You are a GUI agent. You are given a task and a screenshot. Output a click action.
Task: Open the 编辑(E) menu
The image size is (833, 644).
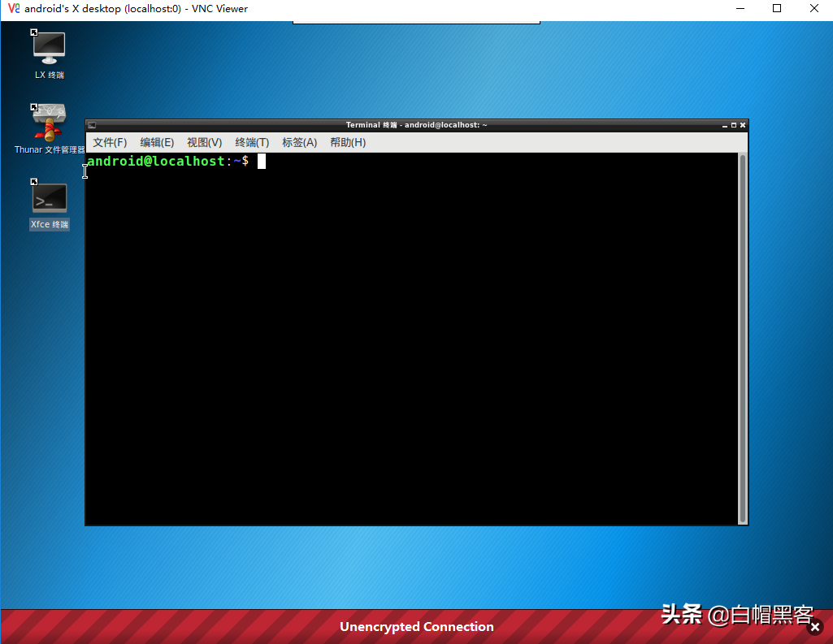(157, 143)
